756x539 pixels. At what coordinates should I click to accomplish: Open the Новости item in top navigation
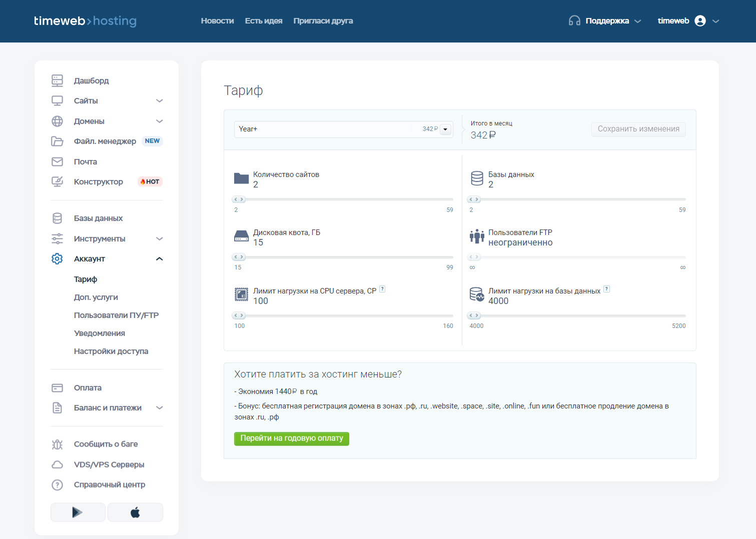[x=217, y=21]
